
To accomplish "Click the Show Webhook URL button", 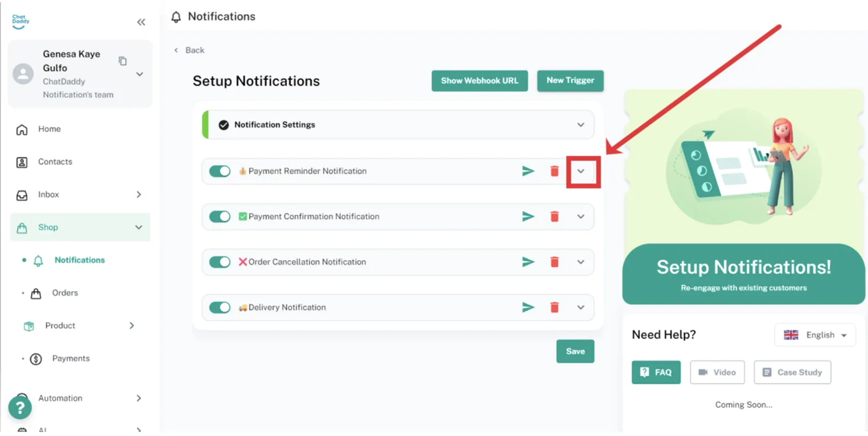I will pos(480,81).
